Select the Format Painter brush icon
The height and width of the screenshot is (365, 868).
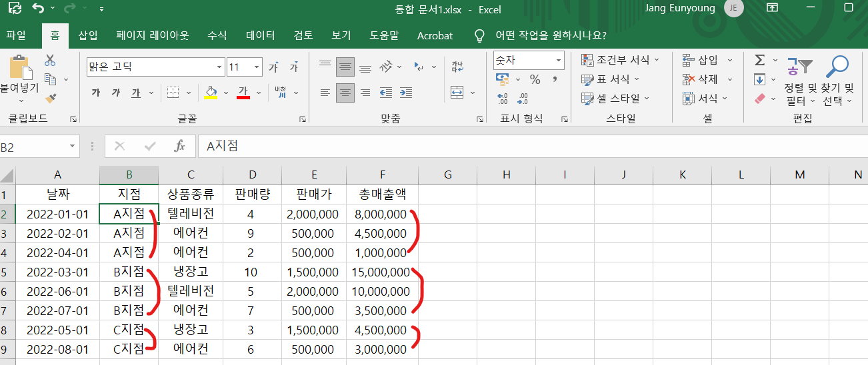tap(51, 98)
